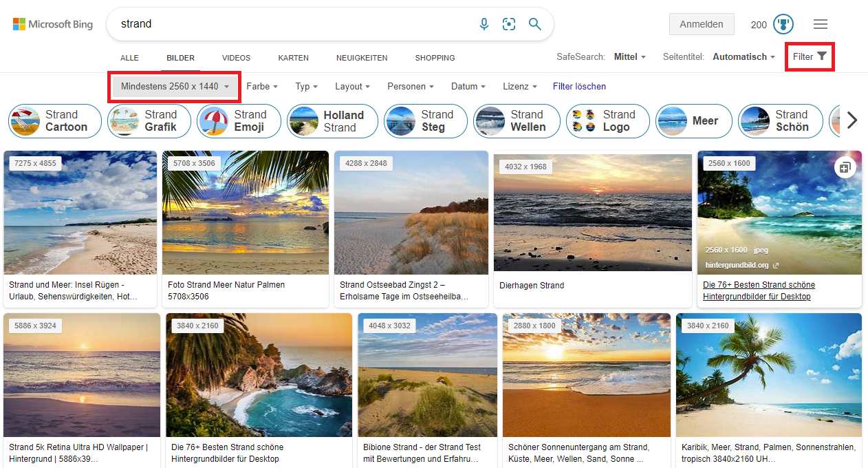
Task: Open Seitentitel Automatisch dropdown
Action: click(744, 56)
